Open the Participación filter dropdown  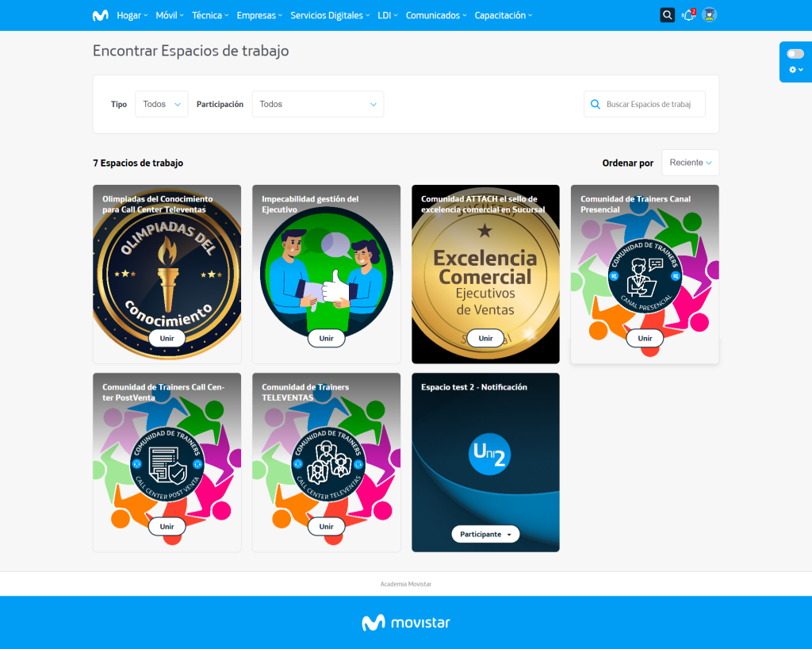318,104
